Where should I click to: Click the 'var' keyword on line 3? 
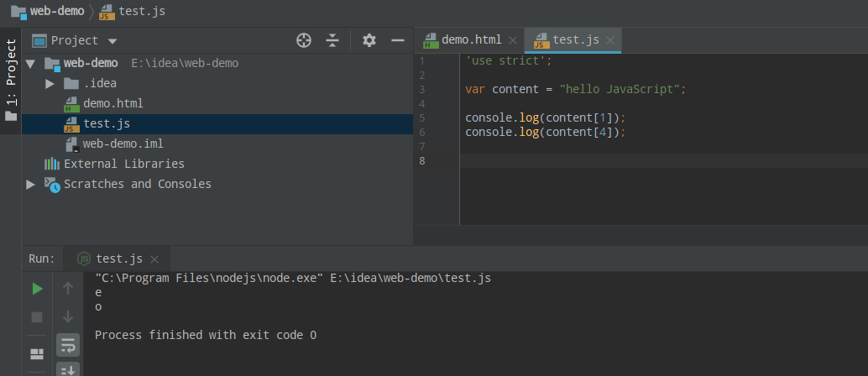tap(475, 89)
